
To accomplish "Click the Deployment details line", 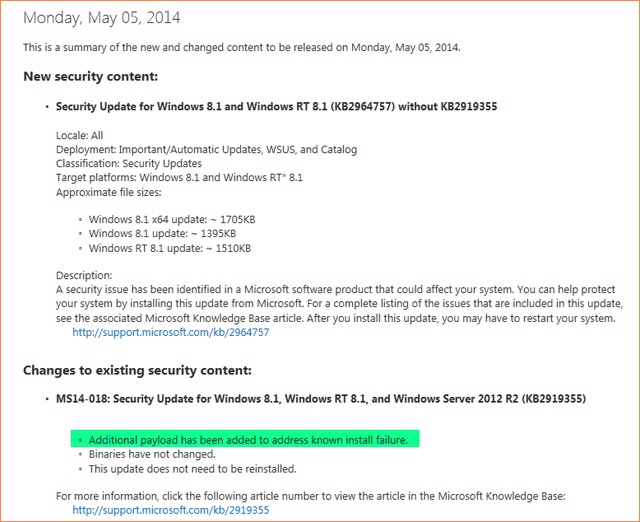I will (x=207, y=150).
